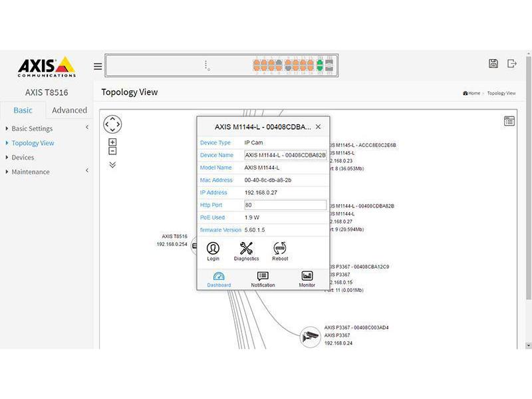
Task: Zoom out on the topology map
Action: point(112,152)
